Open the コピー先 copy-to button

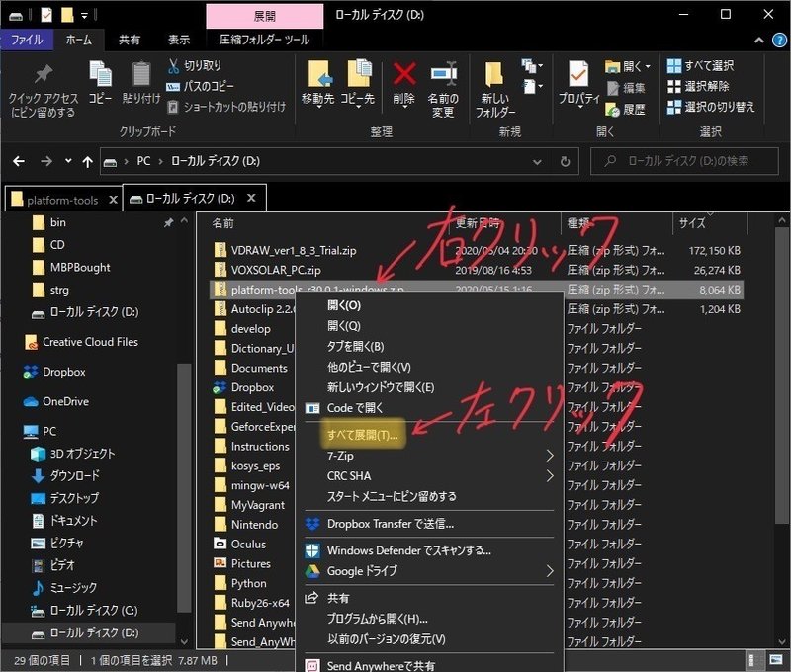pos(358,84)
